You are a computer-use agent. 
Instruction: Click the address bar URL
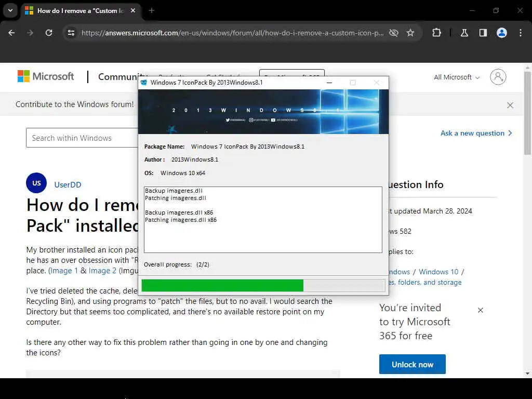point(232,33)
